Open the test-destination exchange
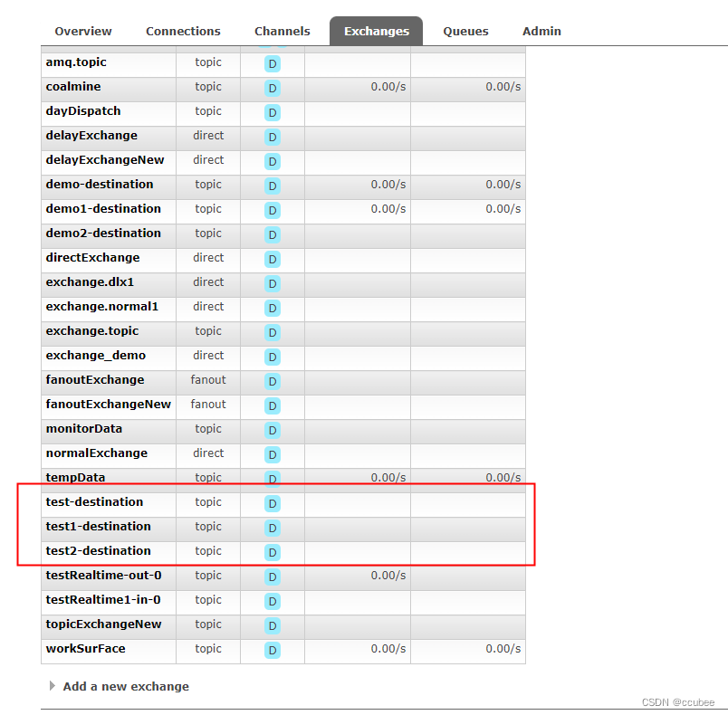This screenshot has width=728, height=715. [x=94, y=502]
